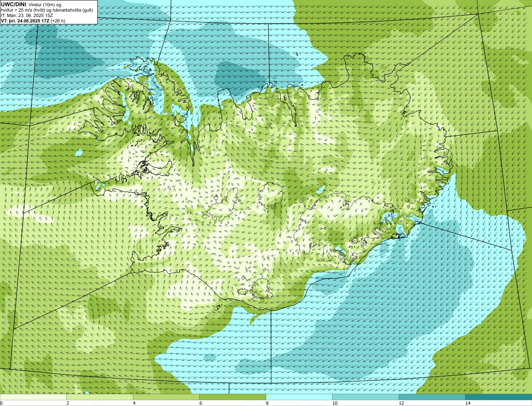Click the "10" tick label on the color scale
The width and height of the screenshot is (532, 406).
(x=335, y=403)
